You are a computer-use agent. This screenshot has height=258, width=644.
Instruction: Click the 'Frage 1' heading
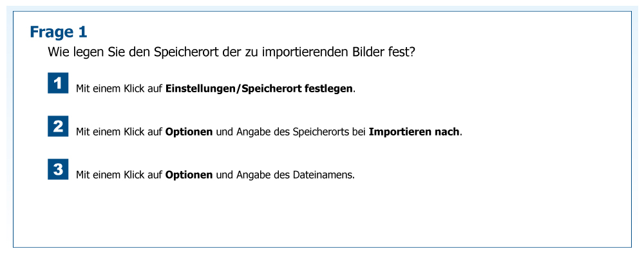coord(59,32)
